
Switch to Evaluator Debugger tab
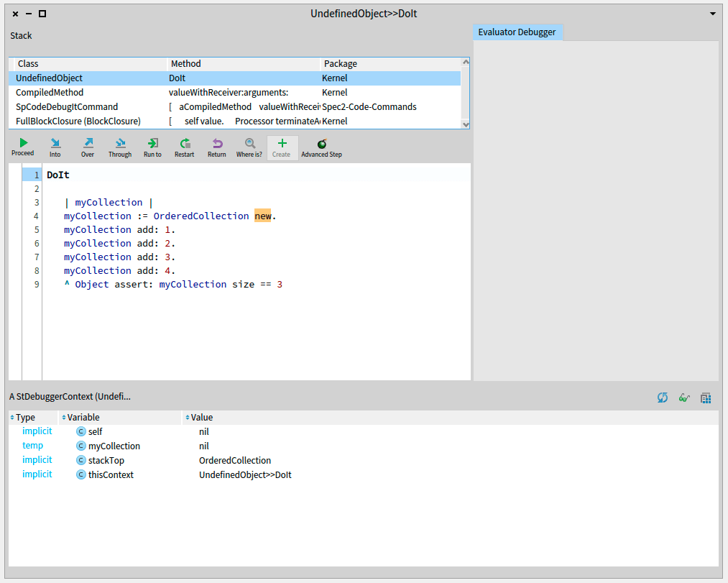[517, 32]
